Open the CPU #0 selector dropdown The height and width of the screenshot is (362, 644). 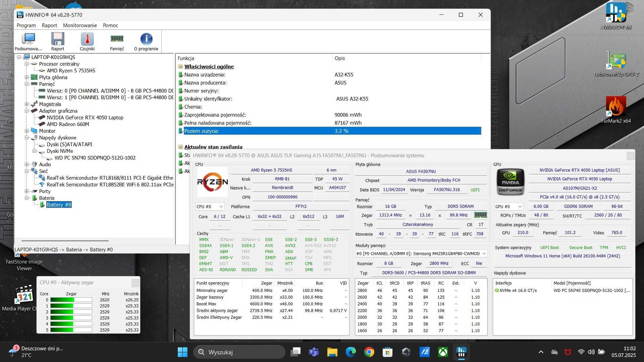coord(210,206)
